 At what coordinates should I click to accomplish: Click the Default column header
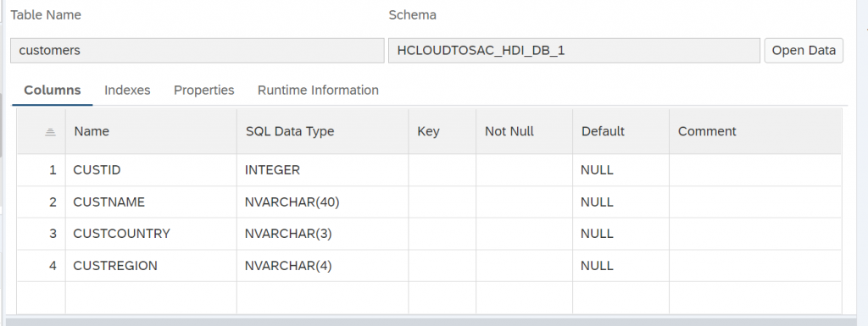point(621,131)
